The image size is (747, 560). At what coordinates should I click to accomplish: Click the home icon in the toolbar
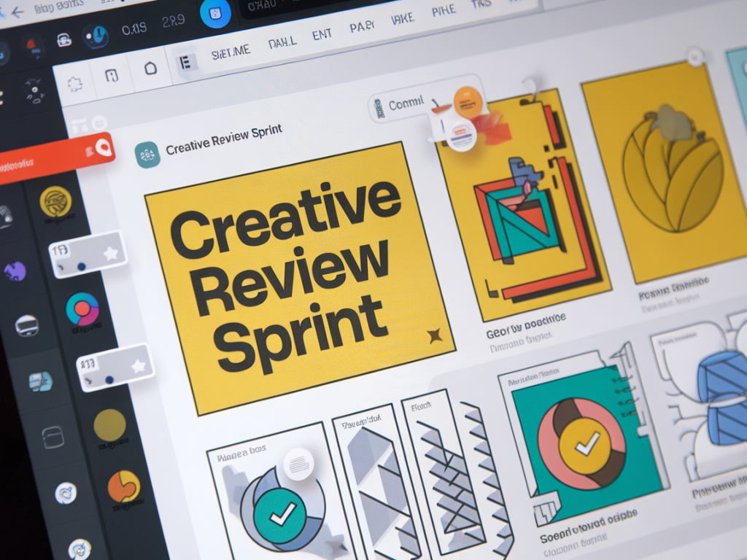click(x=150, y=69)
